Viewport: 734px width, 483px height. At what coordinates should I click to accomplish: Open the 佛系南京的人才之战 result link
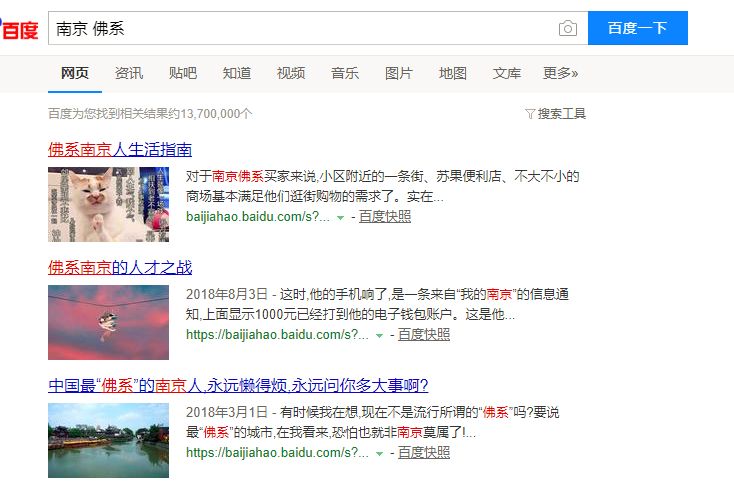coord(120,268)
